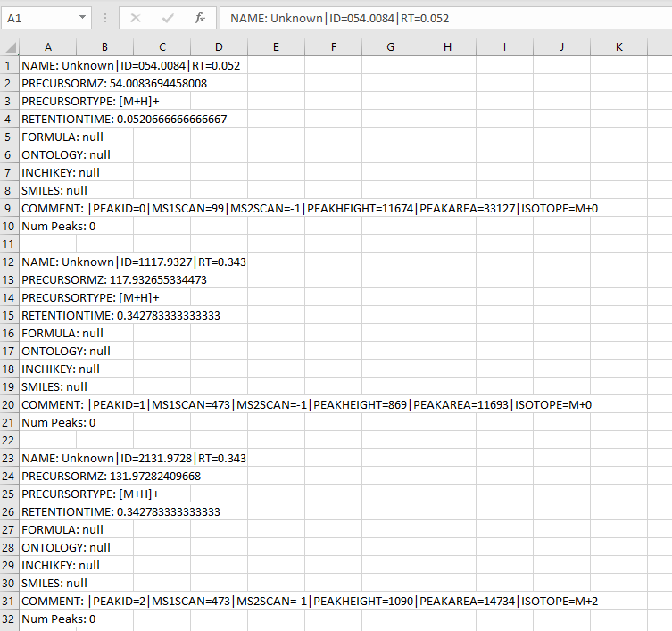Select the Num Peaks cell in row 32

pos(47,619)
